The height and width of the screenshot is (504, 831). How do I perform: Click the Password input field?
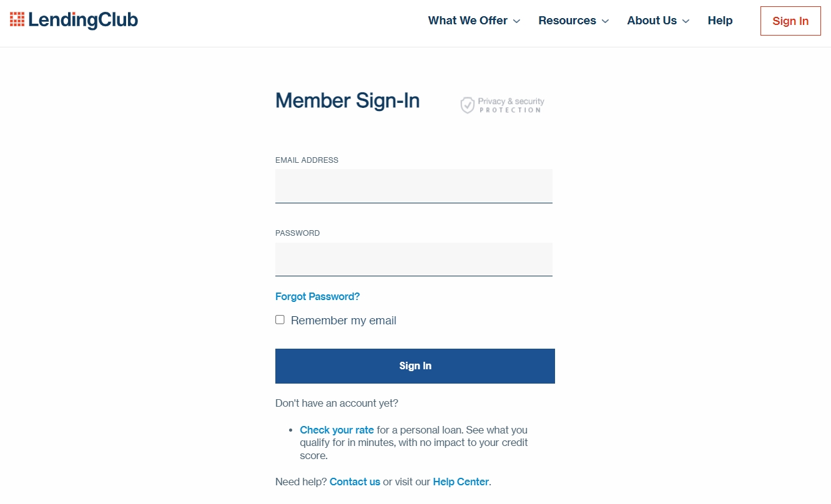413,259
